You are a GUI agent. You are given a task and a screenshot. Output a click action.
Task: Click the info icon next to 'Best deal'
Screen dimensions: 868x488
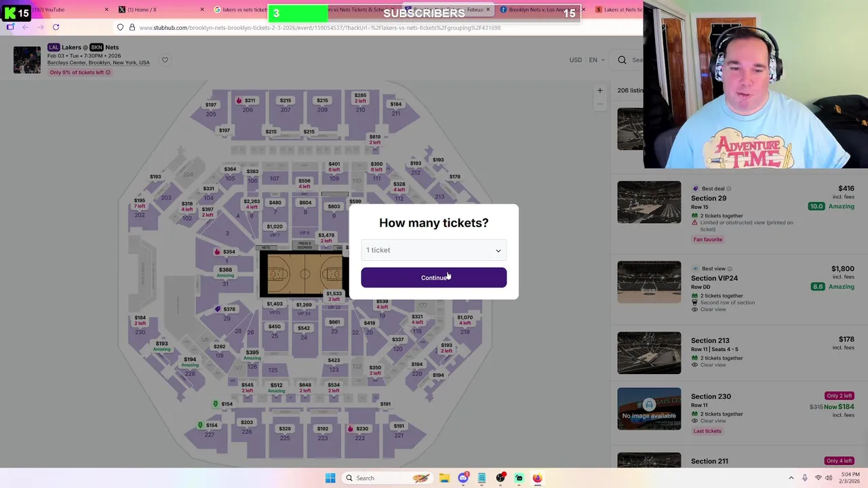point(729,188)
